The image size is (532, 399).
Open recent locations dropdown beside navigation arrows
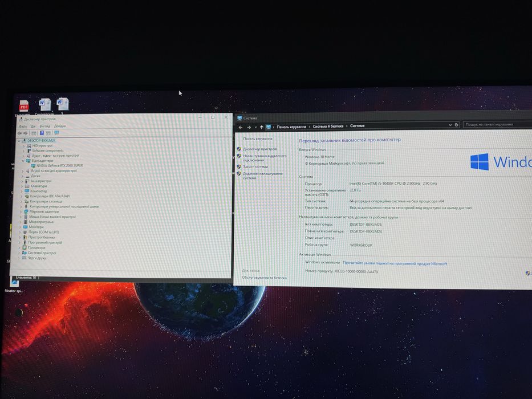[255, 127]
